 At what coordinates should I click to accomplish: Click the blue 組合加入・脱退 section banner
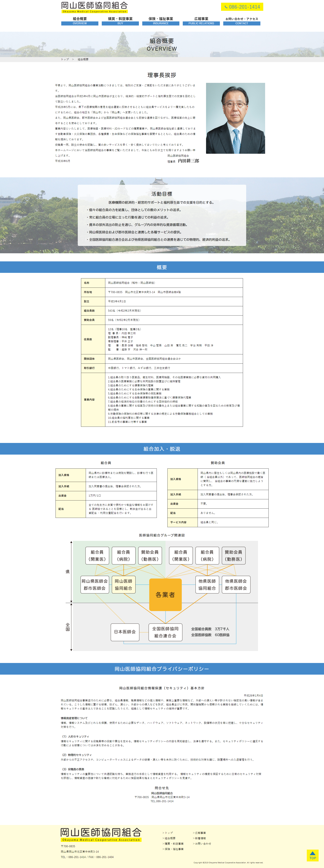click(162, 449)
